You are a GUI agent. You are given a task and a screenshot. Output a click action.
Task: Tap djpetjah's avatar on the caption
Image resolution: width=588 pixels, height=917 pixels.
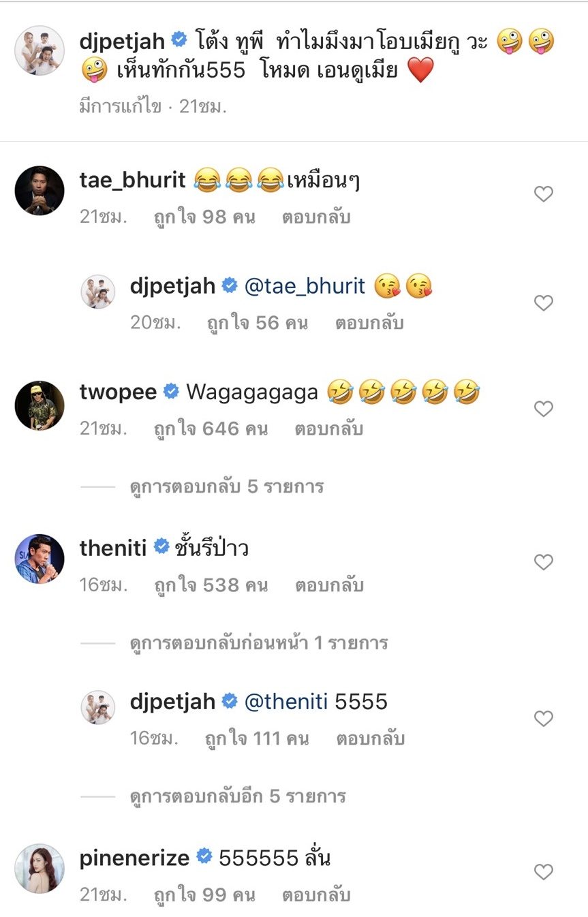(x=40, y=50)
